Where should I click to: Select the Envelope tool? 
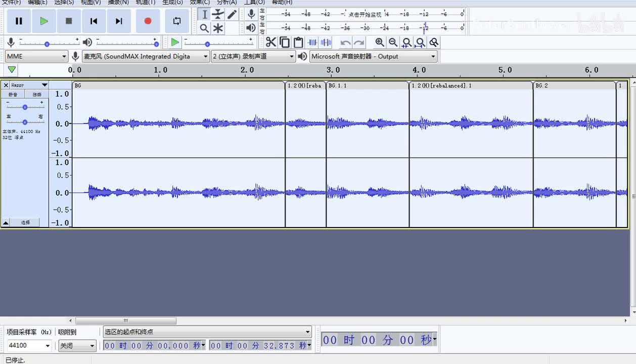[x=218, y=14]
